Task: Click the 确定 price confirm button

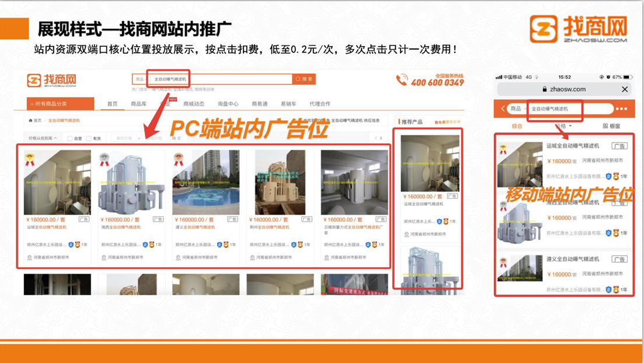Action: (x=176, y=138)
